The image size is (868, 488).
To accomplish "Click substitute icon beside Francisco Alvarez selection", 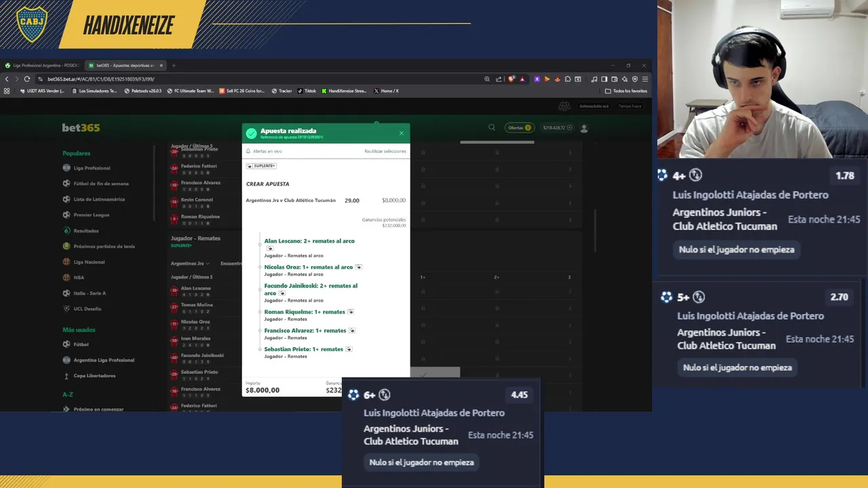I will point(352,331).
